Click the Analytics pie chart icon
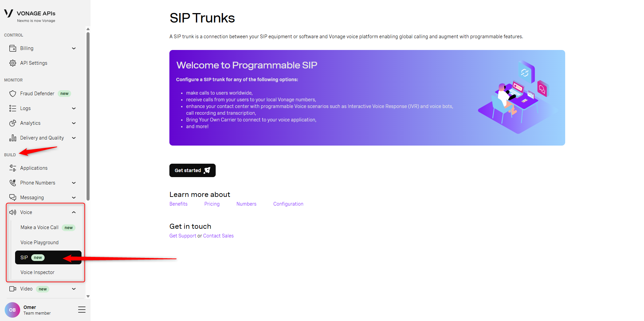This screenshot has height=321, width=644. [x=13, y=123]
